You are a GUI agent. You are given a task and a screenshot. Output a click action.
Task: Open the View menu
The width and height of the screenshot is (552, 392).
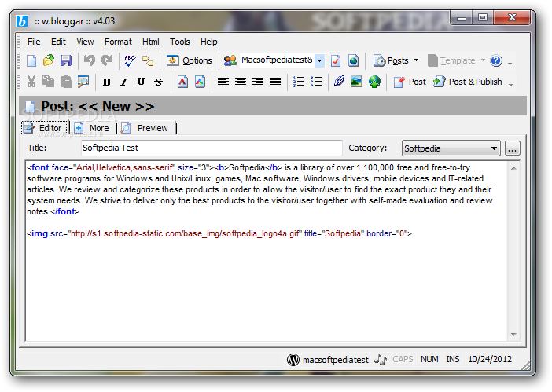tap(85, 42)
